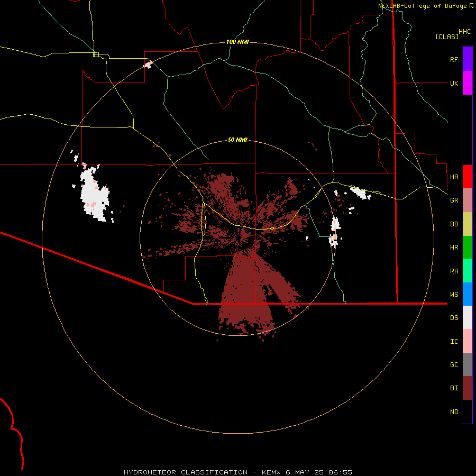476x476 pixels.
Task: Click the HHC product code text
Action: [465, 32]
